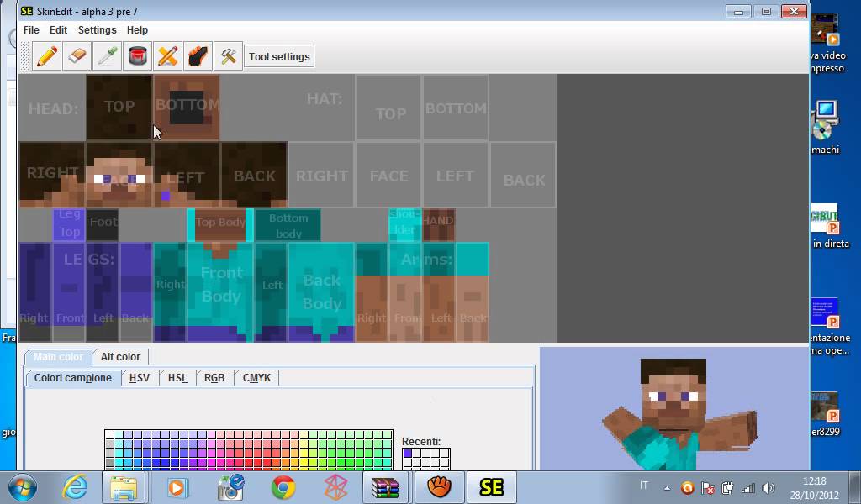Open the File menu

point(31,30)
